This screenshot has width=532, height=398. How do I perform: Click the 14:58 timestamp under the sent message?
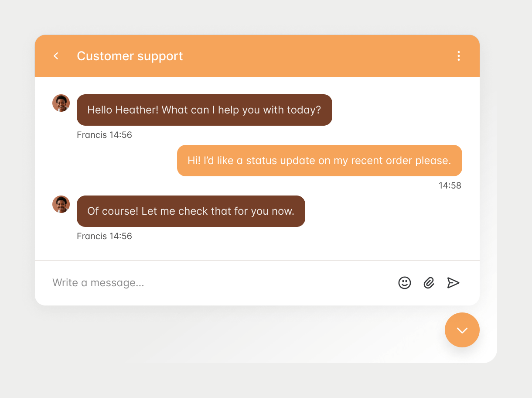pyautogui.click(x=450, y=185)
